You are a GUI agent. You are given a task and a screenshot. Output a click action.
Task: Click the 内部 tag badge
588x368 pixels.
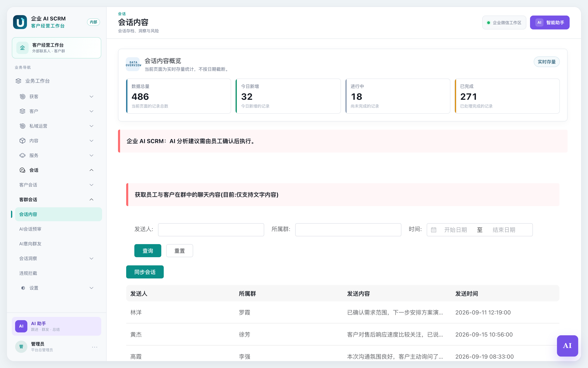click(94, 22)
